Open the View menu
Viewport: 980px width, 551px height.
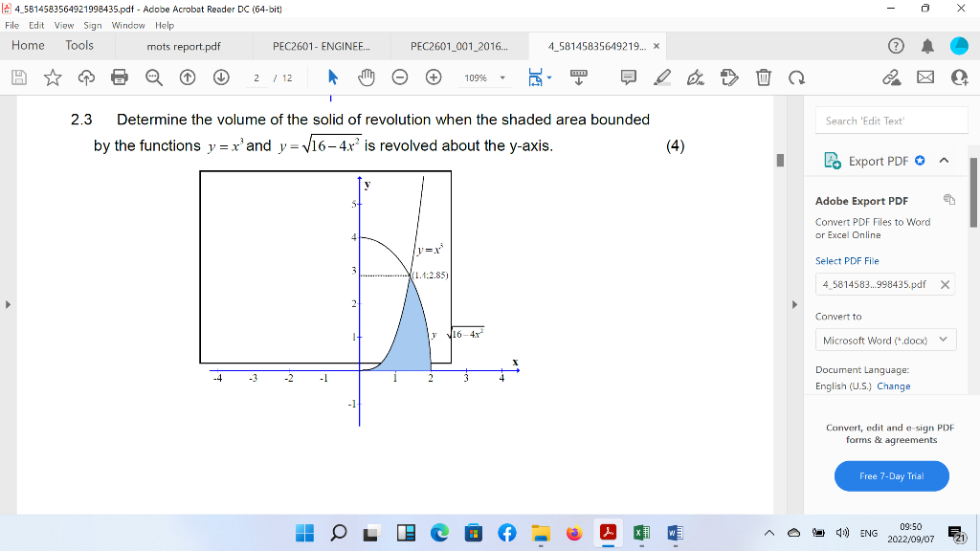click(x=63, y=25)
